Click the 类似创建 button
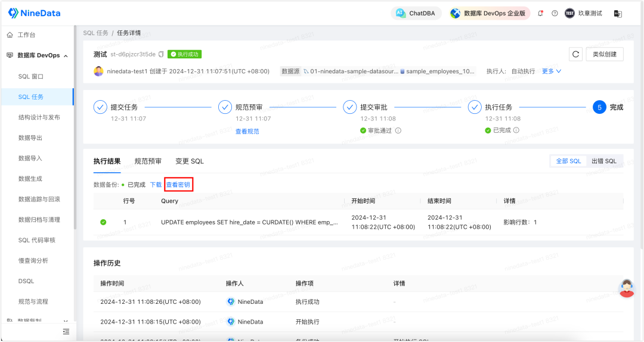The height and width of the screenshot is (342, 644). click(x=605, y=54)
